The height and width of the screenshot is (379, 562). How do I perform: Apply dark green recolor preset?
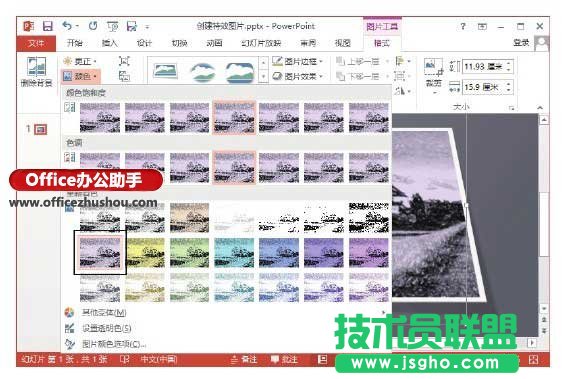190,253
